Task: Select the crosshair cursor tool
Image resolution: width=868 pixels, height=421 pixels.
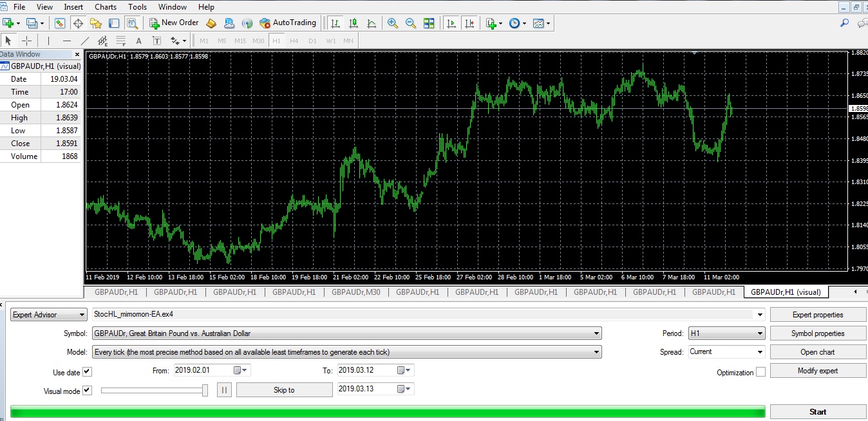Action: [x=27, y=41]
